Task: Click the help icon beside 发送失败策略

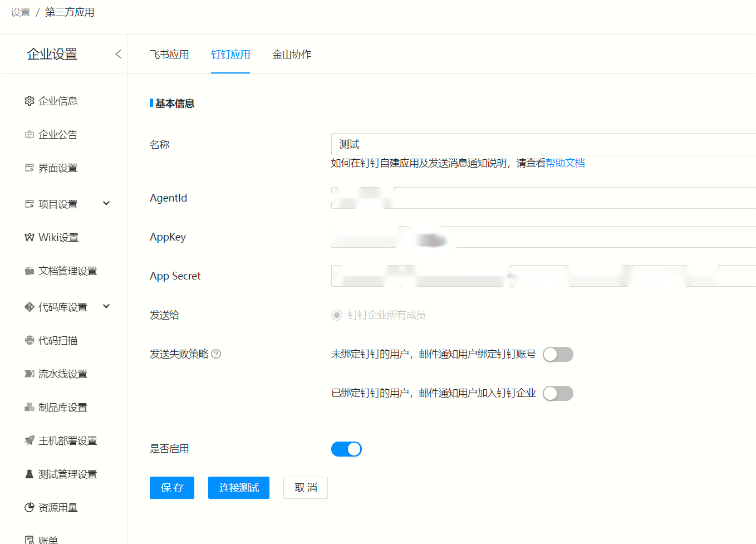Action: 216,354
